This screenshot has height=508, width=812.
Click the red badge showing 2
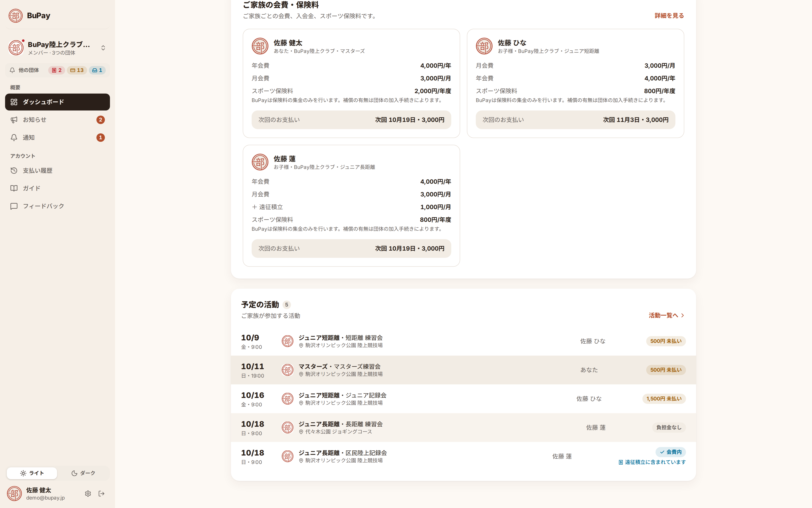[x=56, y=70]
